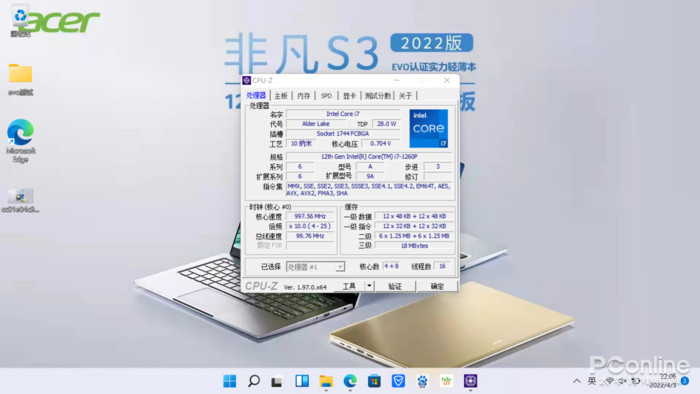This screenshot has width=700, height=394.
Task: Open the yellow evo folder on desktop
Action: click(x=20, y=79)
